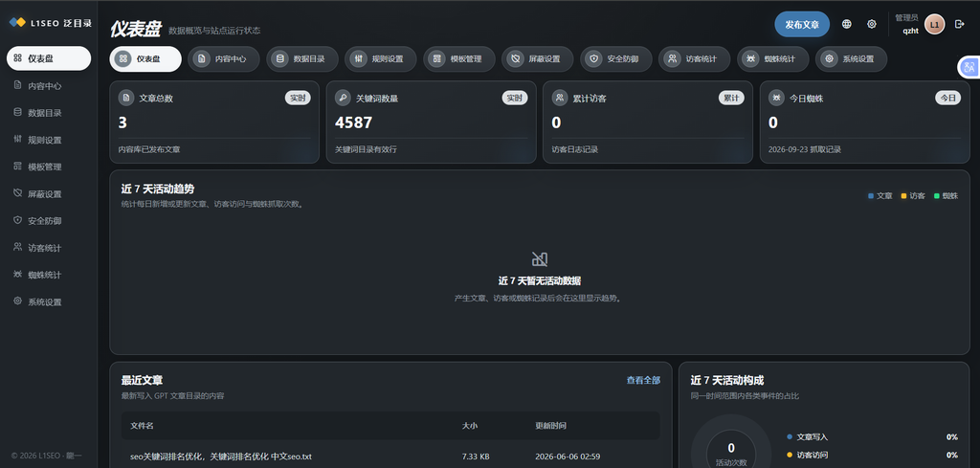The width and height of the screenshot is (980, 468).
Task: Click the logout icon next to avatar
Action: (960, 24)
